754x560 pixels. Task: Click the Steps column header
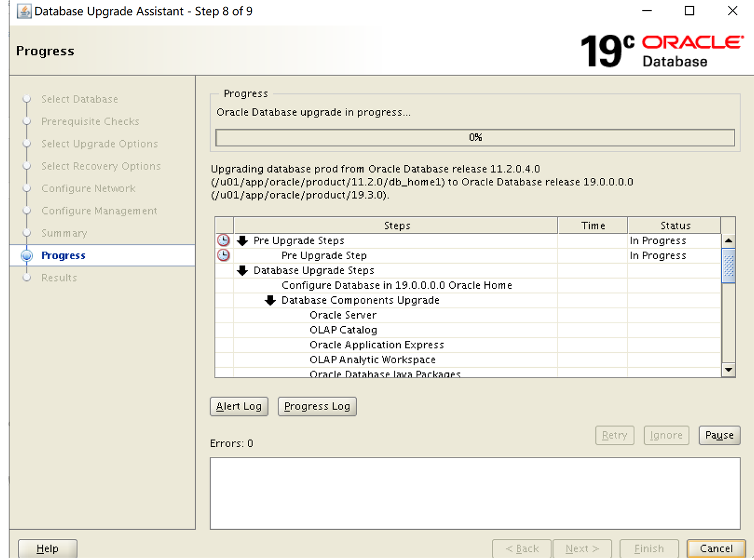[396, 225]
